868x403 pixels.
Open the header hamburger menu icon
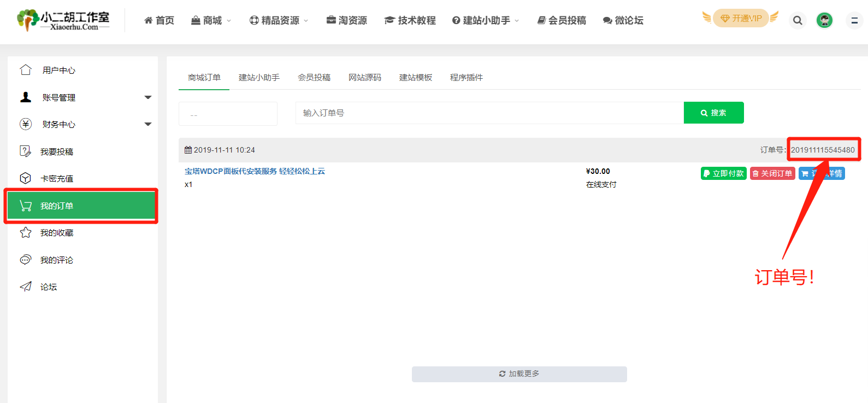(x=854, y=21)
